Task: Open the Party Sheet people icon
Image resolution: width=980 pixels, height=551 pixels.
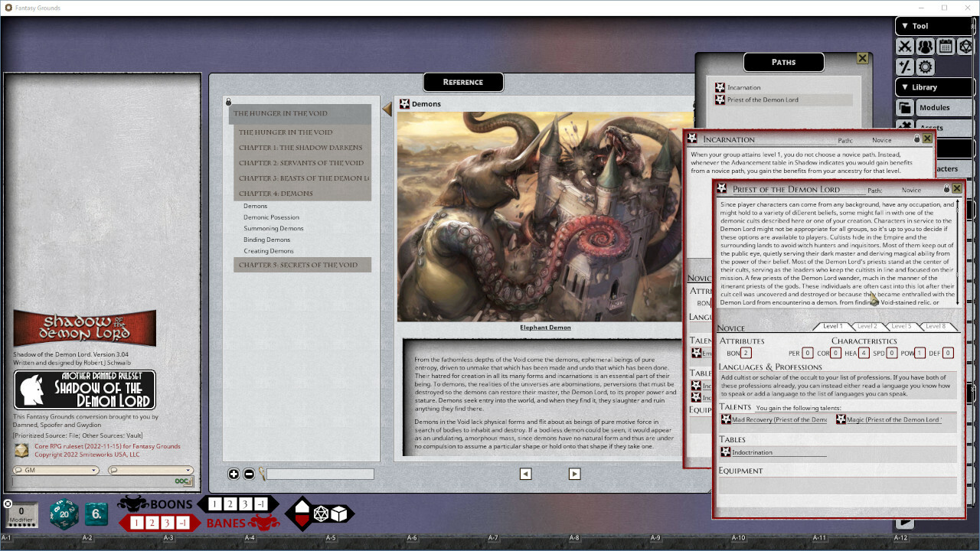Action: 925,47
